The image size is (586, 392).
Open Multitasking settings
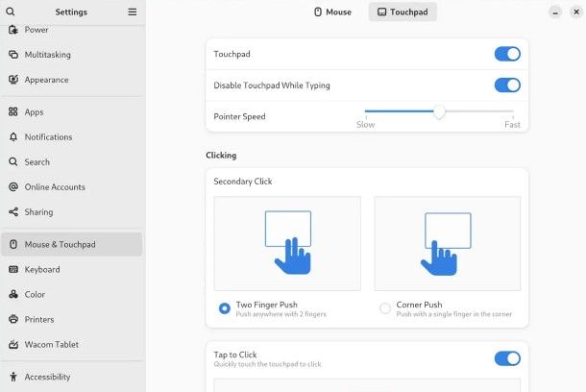[72, 55]
